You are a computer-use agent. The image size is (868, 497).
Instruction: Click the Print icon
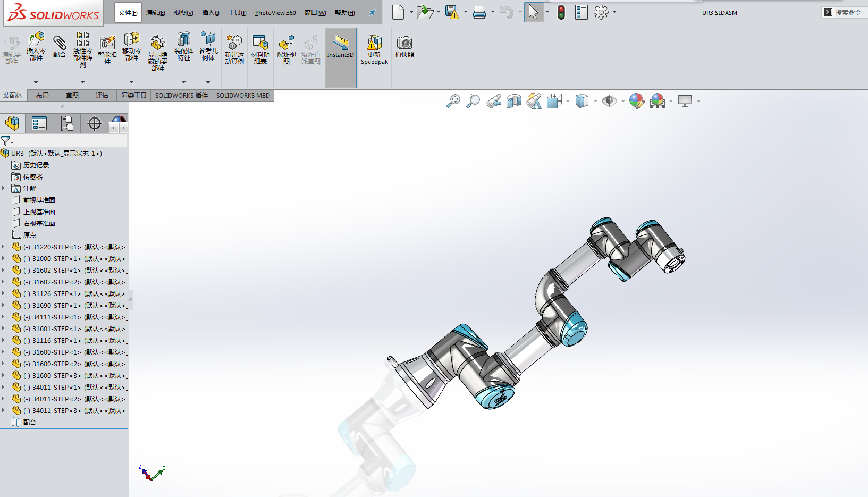tap(479, 12)
